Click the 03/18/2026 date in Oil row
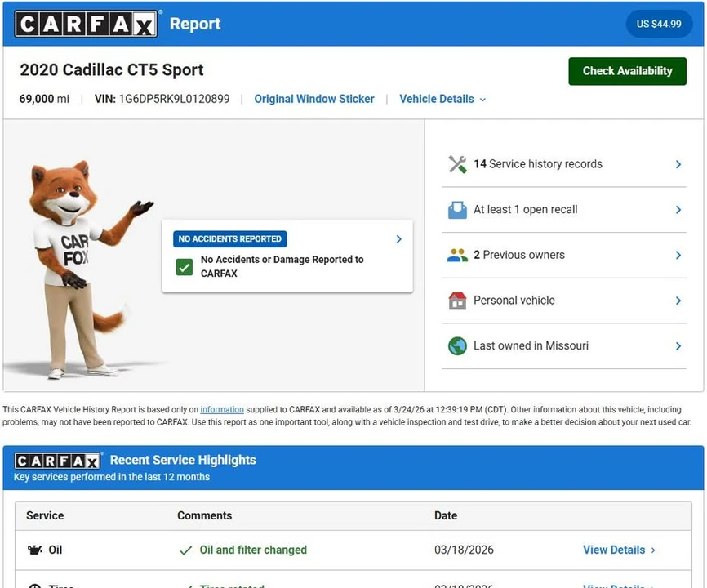This screenshot has height=588, width=707. pyautogui.click(x=464, y=550)
